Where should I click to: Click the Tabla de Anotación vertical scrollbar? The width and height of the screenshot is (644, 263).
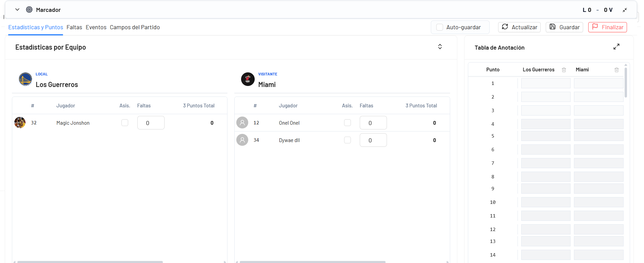pyautogui.click(x=626, y=83)
